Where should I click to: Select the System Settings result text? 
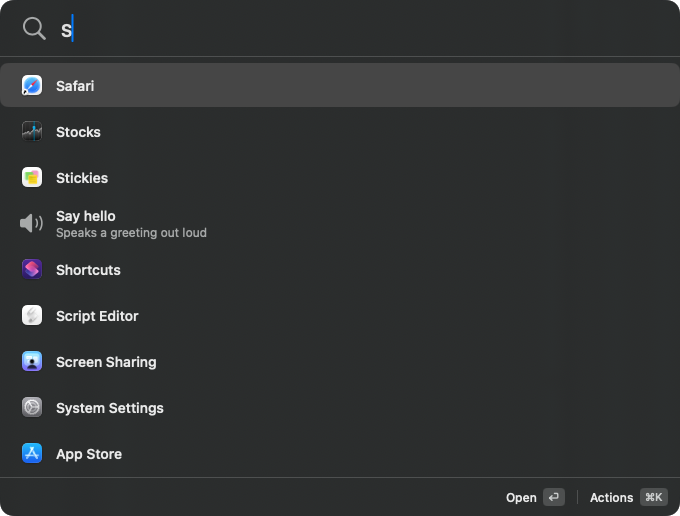pos(110,408)
